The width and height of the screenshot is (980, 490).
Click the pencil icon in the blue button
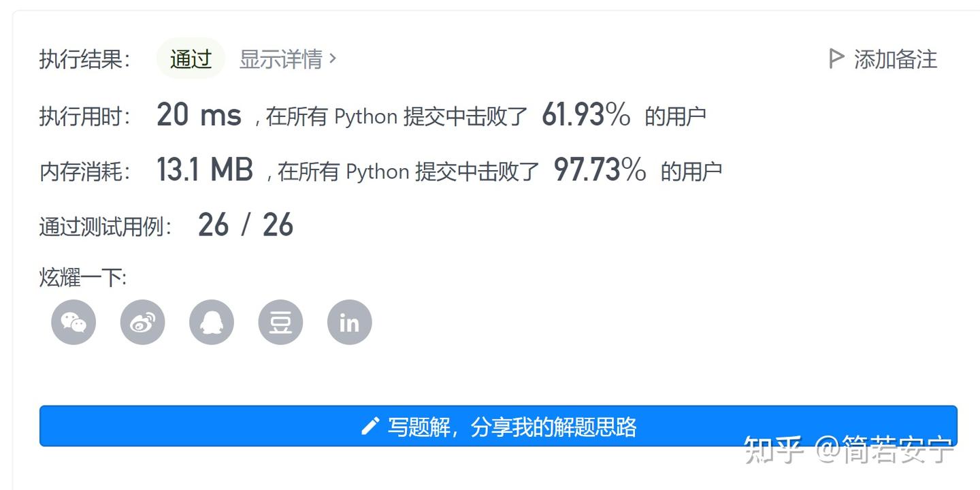370,427
